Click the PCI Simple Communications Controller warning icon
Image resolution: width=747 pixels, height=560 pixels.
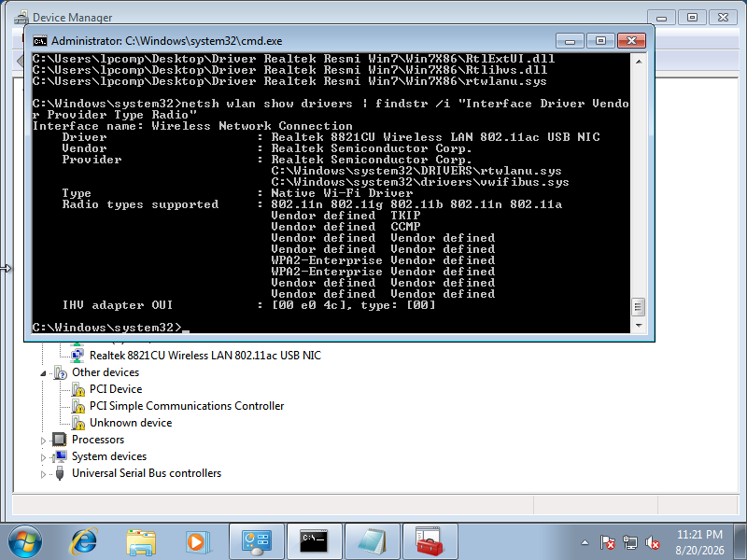78,406
